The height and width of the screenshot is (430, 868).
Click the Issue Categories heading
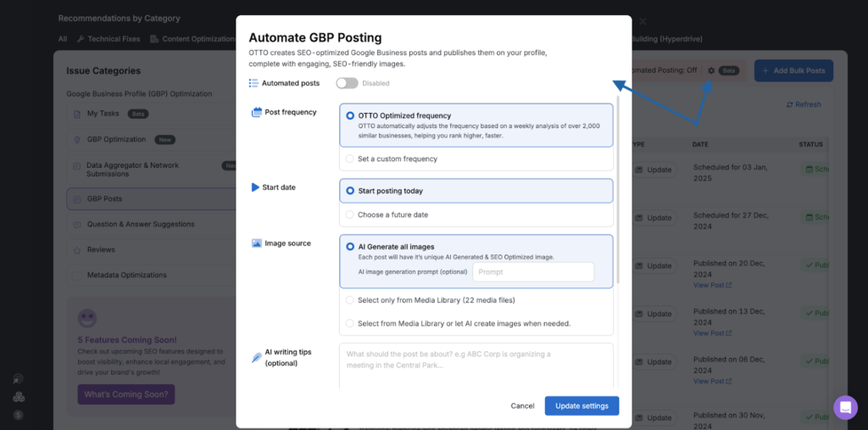[103, 71]
